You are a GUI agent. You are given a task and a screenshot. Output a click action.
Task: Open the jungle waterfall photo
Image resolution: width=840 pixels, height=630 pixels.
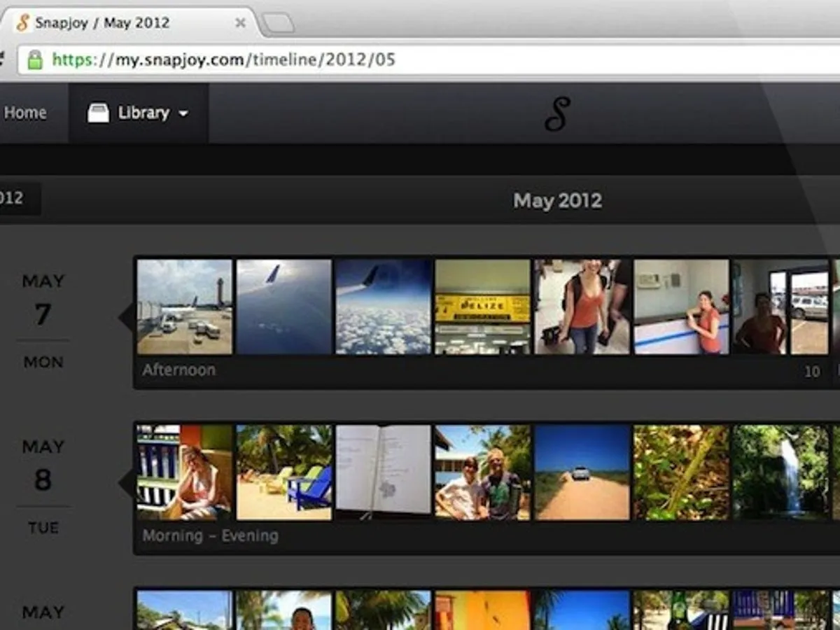[781, 472]
